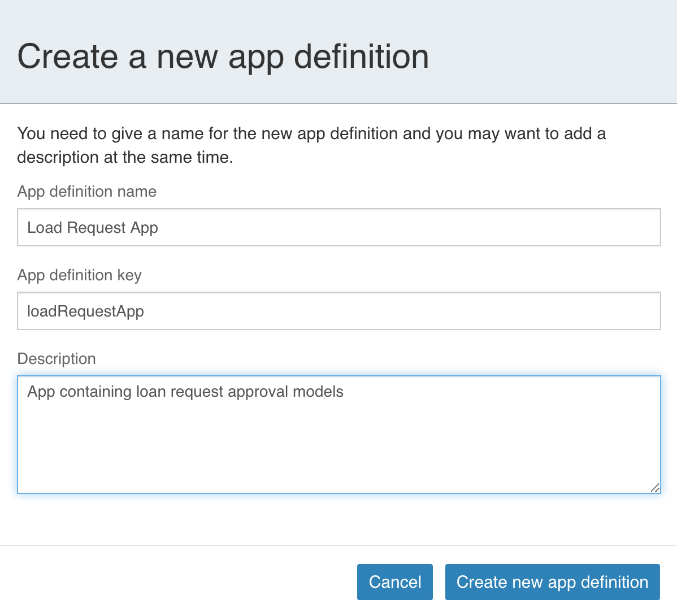Place cursor after 'approval models' in Description
This screenshot has width=677, height=616.
(344, 391)
